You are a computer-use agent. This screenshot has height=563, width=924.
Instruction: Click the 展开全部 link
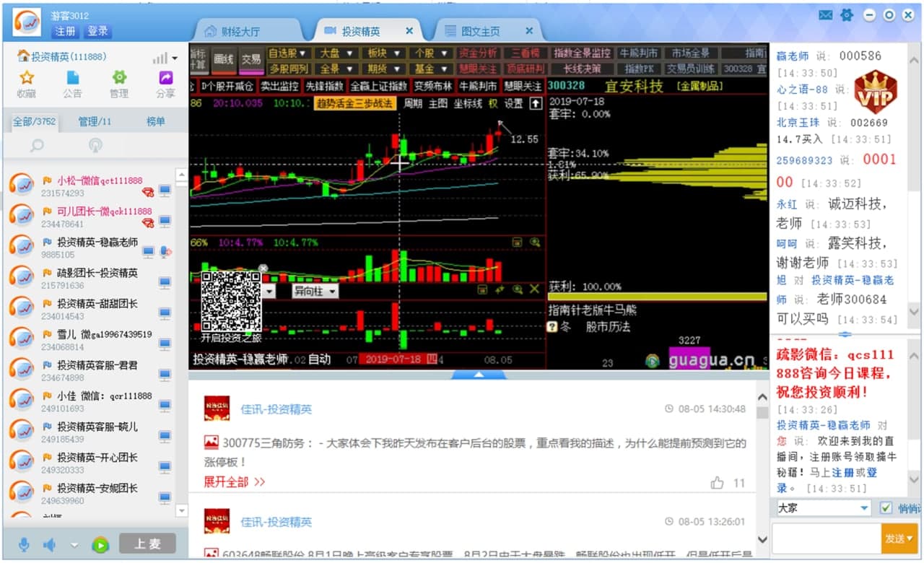tap(235, 481)
